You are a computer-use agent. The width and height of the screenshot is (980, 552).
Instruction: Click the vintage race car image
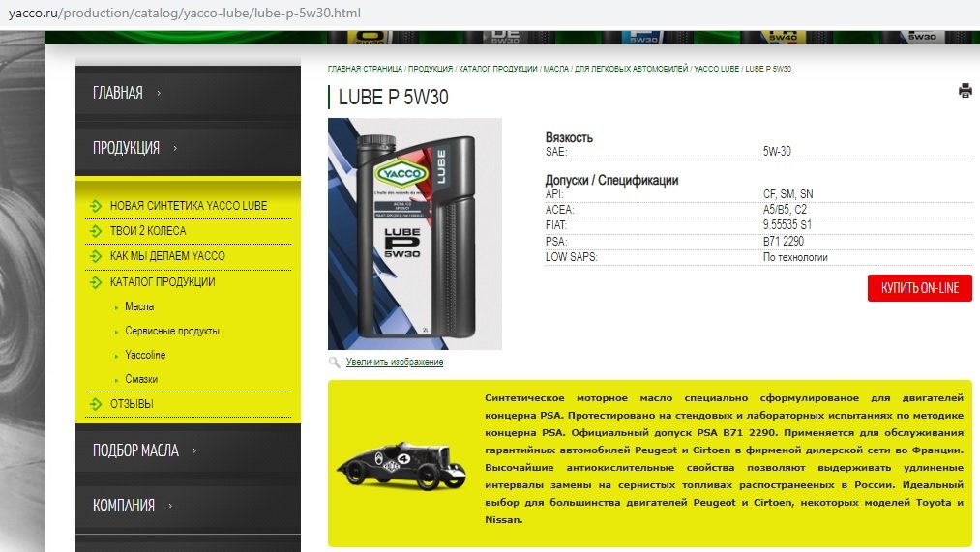(x=401, y=466)
